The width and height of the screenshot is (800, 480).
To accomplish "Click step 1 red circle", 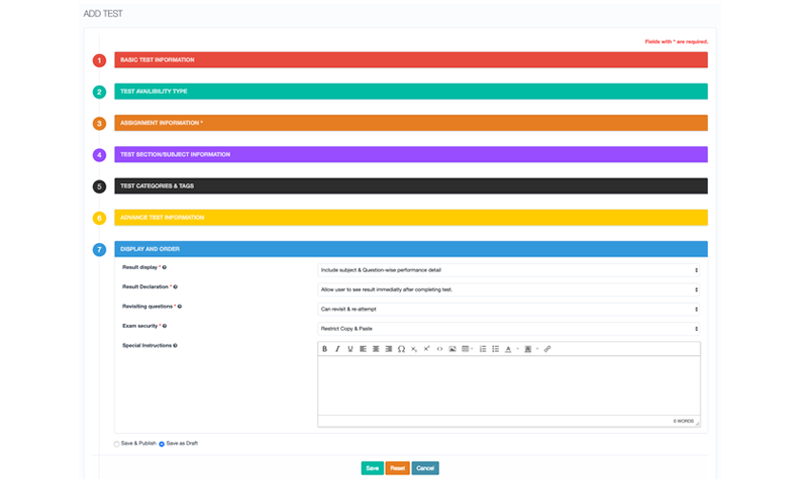I will [x=99, y=61].
